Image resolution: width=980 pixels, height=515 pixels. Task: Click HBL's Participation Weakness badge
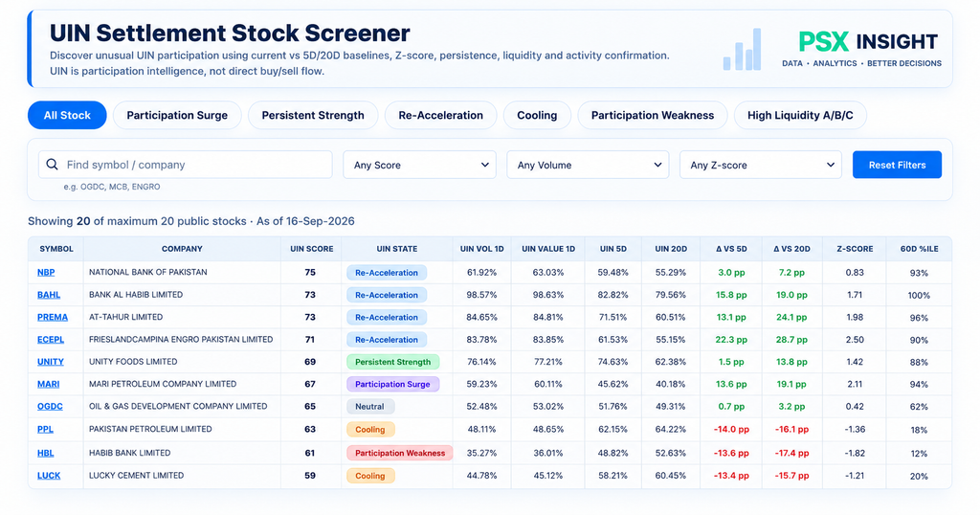point(400,453)
